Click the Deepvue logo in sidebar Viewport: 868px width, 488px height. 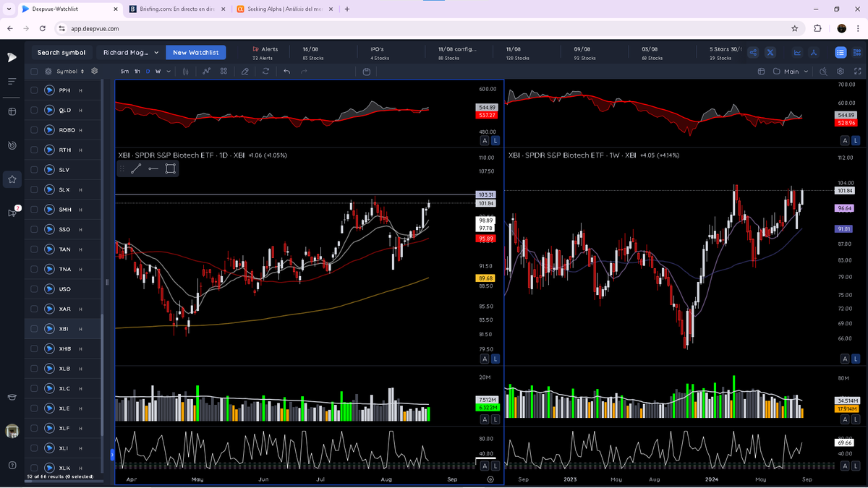[12, 57]
